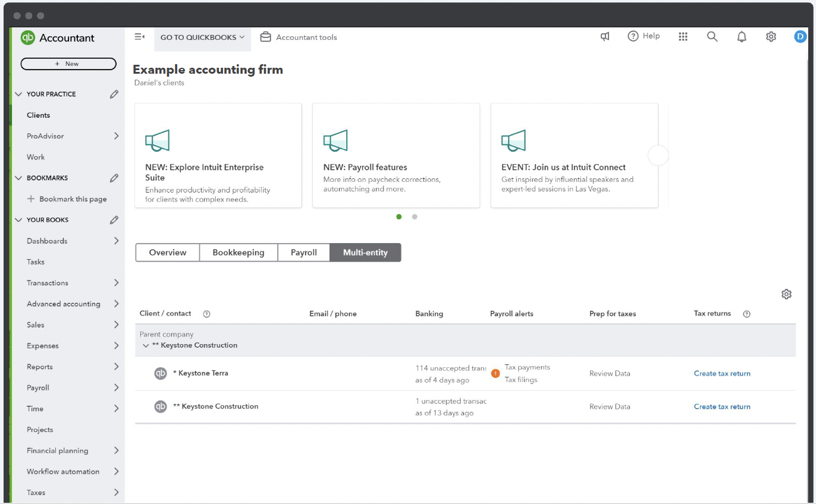This screenshot has height=504, width=816.
Task: Create tax return for ** Keystone Construction
Action: (x=722, y=407)
